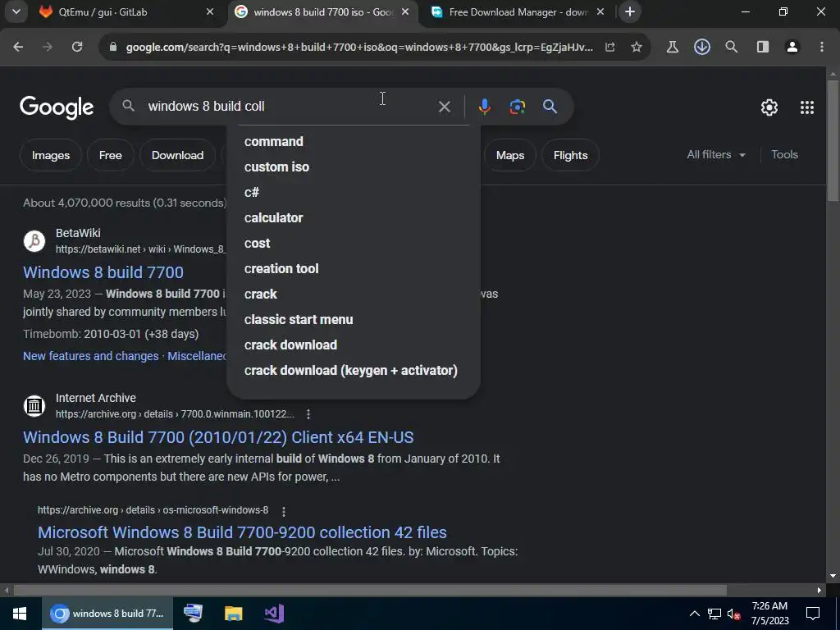Clear the Google search box
The image size is (840, 630).
pos(444,107)
